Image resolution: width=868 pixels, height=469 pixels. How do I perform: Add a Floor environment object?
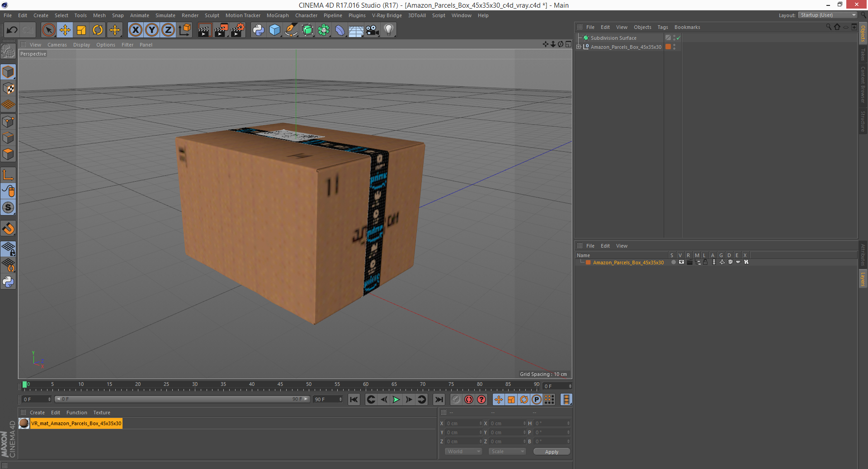coord(356,30)
